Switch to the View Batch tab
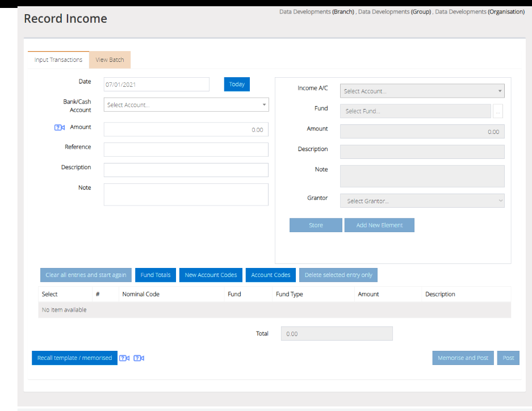 (109, 60)
